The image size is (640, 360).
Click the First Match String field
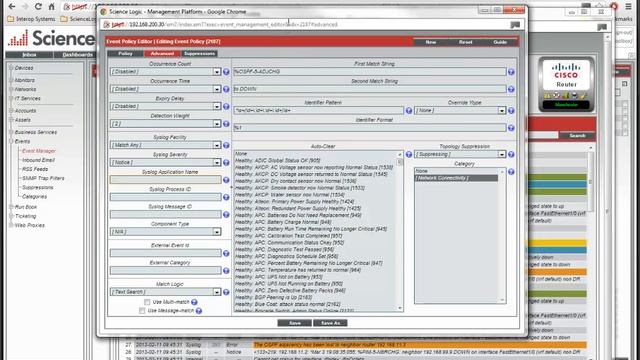[x=369, y=72]
